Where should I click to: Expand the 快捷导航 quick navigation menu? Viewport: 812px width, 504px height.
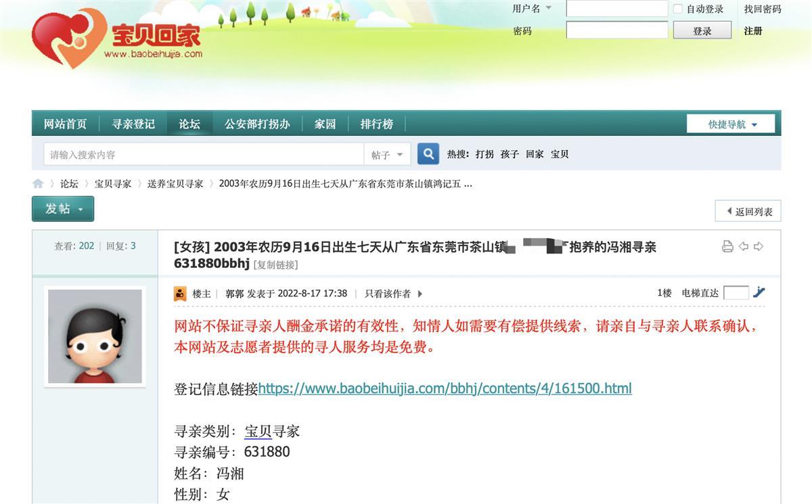coord(733,124)
